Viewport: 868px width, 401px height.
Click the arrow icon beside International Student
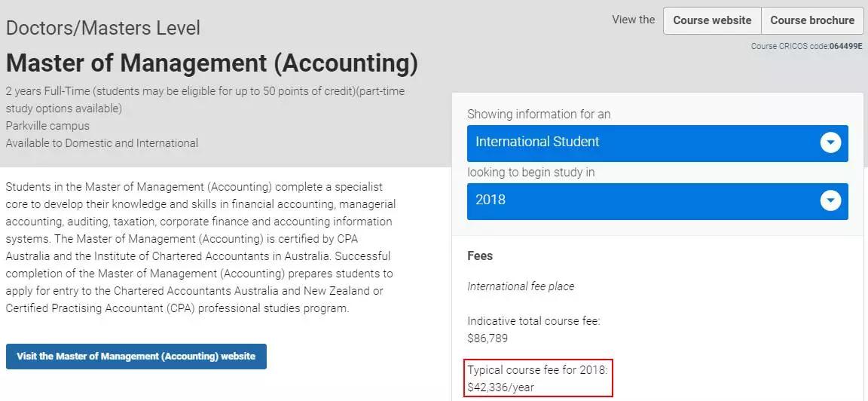pos(830,142)
